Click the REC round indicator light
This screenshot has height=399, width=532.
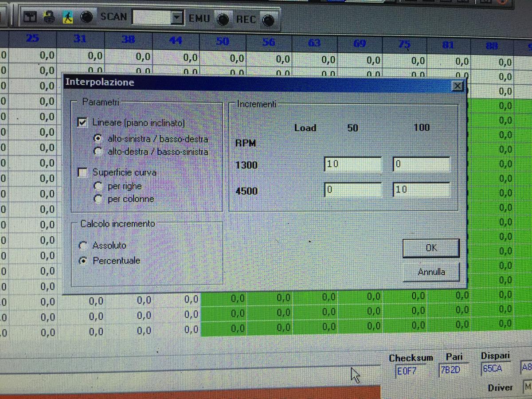268,20
